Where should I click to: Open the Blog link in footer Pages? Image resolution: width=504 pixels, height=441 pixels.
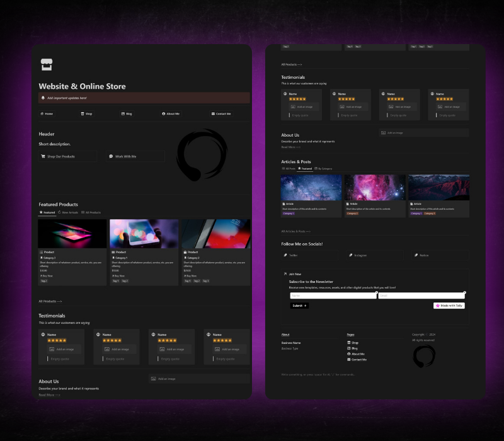[352, 348]
